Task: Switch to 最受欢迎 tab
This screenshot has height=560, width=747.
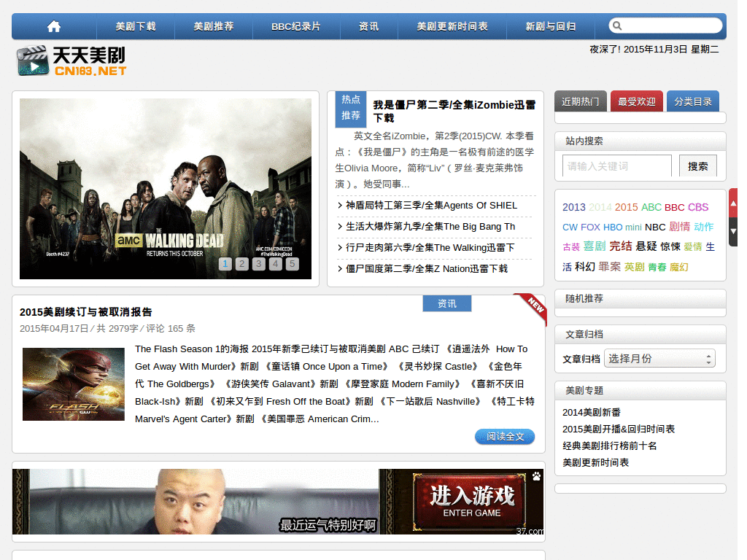Action: [x=636, y=101]
